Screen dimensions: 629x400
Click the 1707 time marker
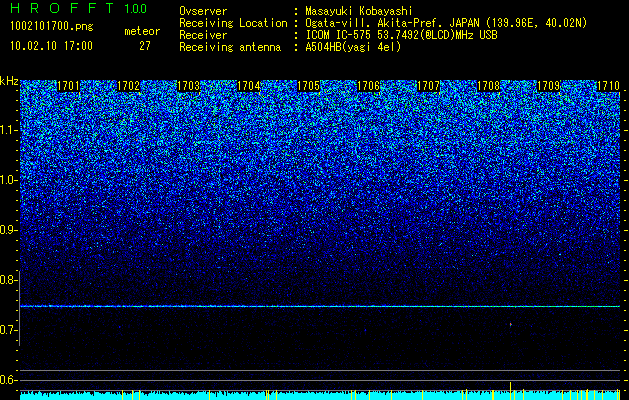428,86
